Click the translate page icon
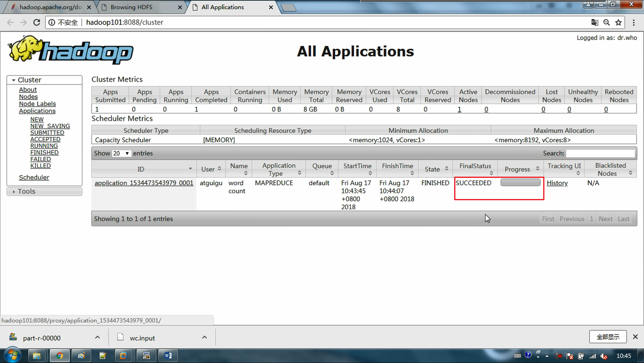 click(x=595, y=22)
